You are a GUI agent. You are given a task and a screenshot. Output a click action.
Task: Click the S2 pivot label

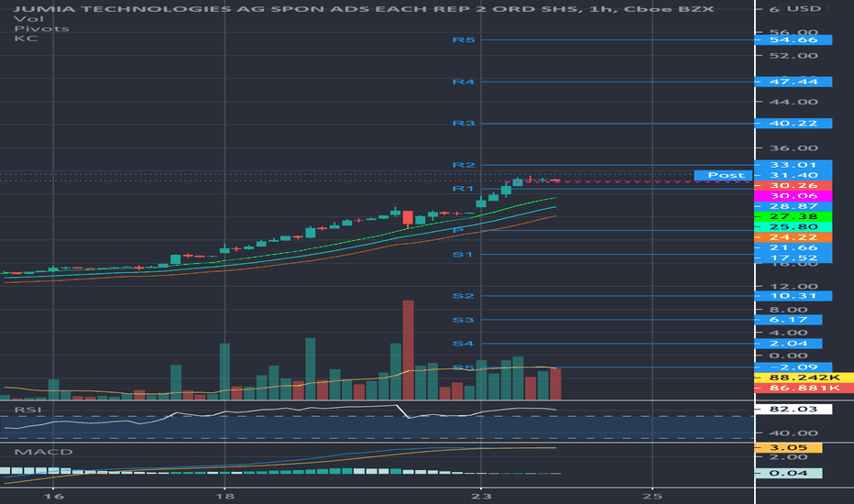click(x=464, y=296)
